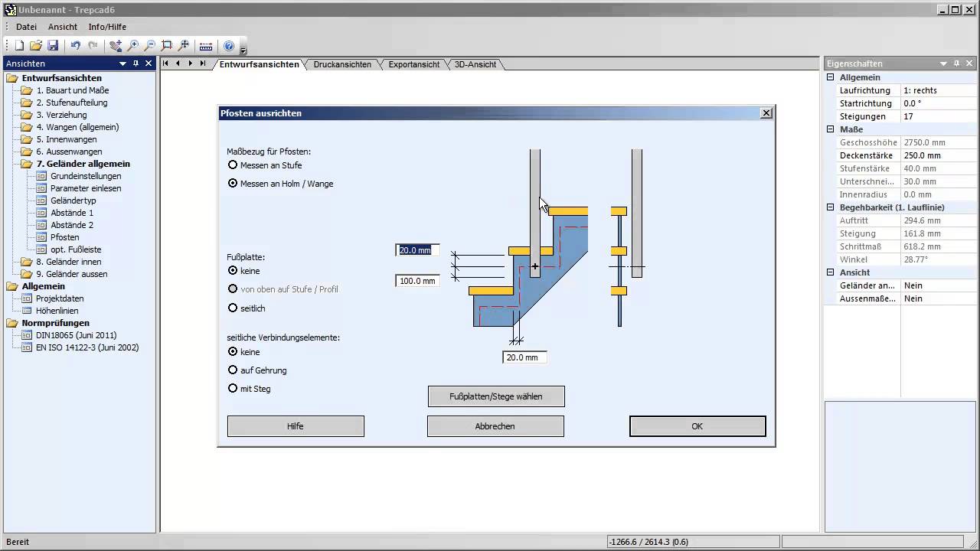This screenshot has height=551, width=980.
Task: Undo the last action
Action: (76, 46)
